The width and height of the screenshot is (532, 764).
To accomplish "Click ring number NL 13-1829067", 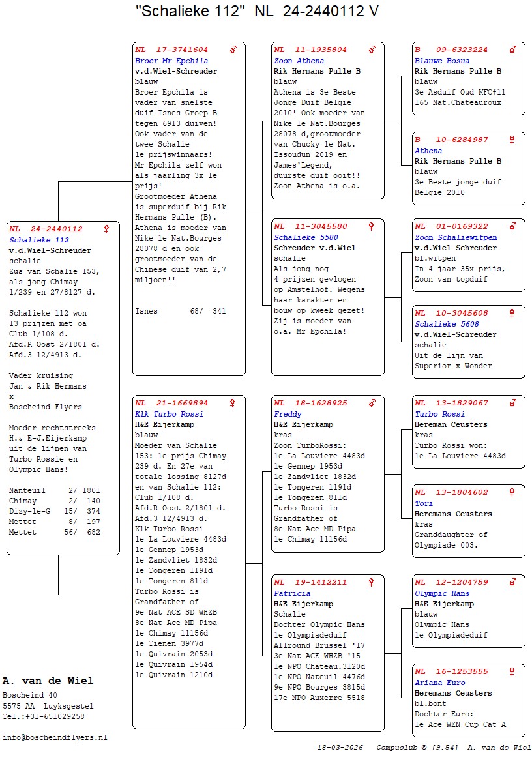I will (x=451, y=403).
